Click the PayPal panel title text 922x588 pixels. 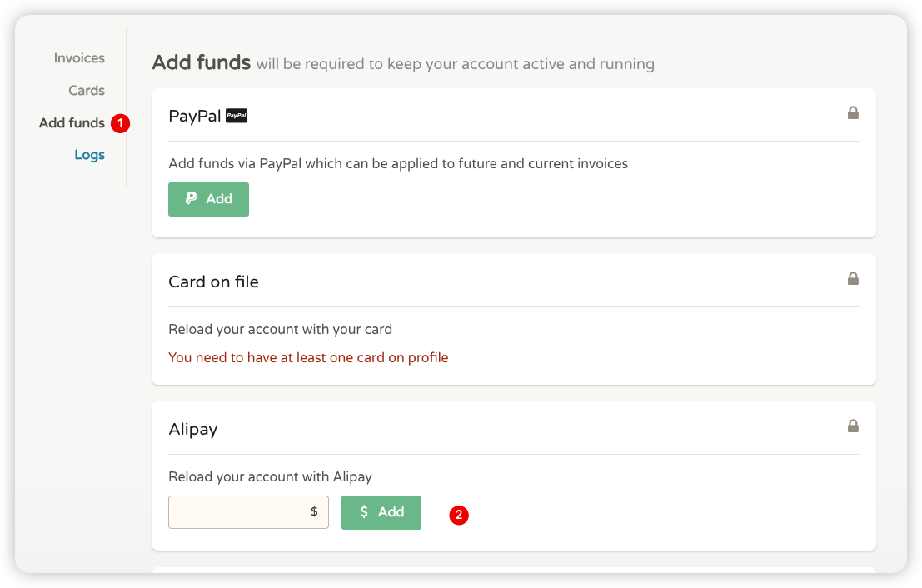tap(194, 116)
